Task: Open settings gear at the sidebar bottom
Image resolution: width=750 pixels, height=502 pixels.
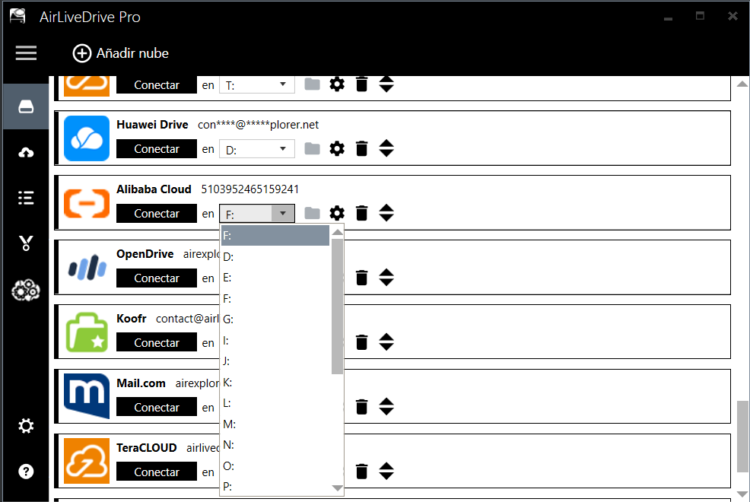Action: [26, 426]
